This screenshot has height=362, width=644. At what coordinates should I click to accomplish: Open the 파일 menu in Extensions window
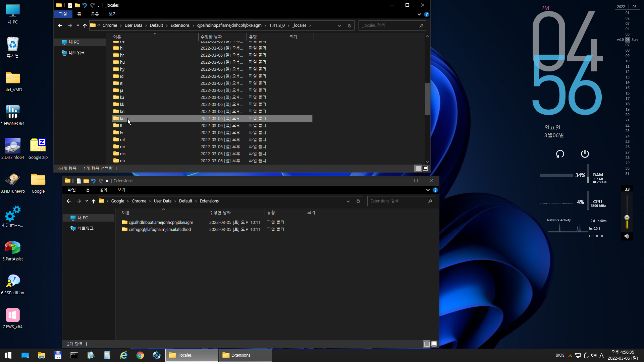coord(72,190)
